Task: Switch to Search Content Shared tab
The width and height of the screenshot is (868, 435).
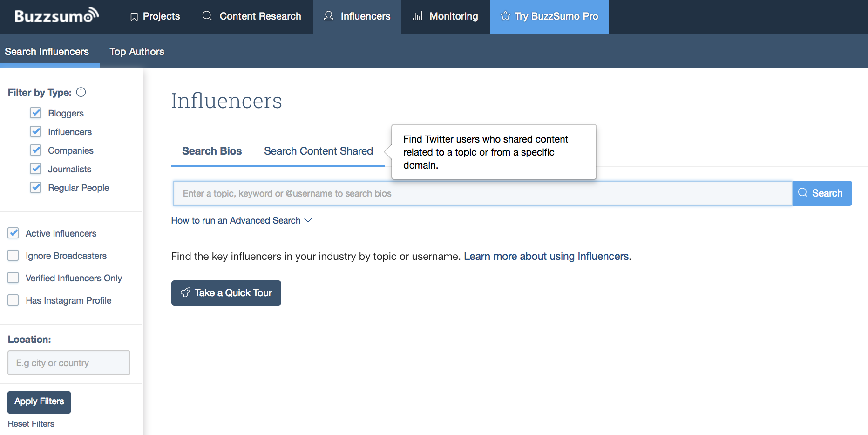Action: [319, 151]
